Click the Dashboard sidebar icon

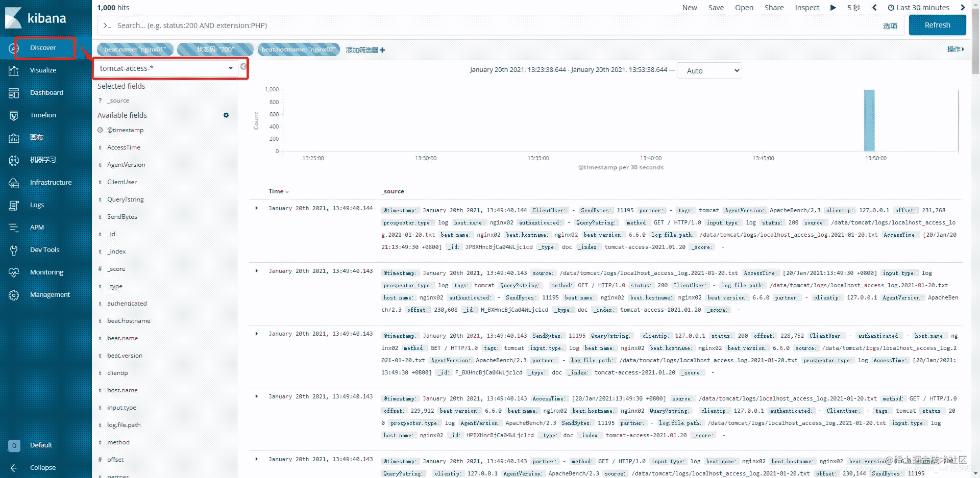pyautogui.click(x=14, y=93)
